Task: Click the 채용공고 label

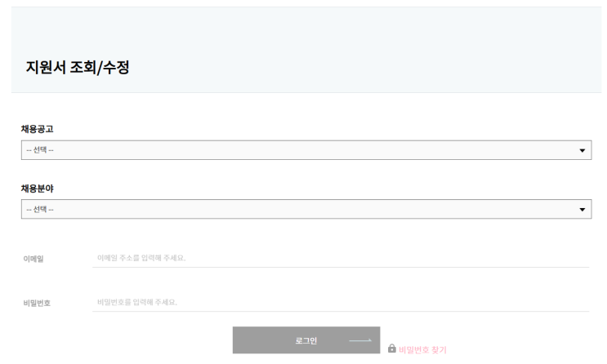Action: tap(38, 129)
